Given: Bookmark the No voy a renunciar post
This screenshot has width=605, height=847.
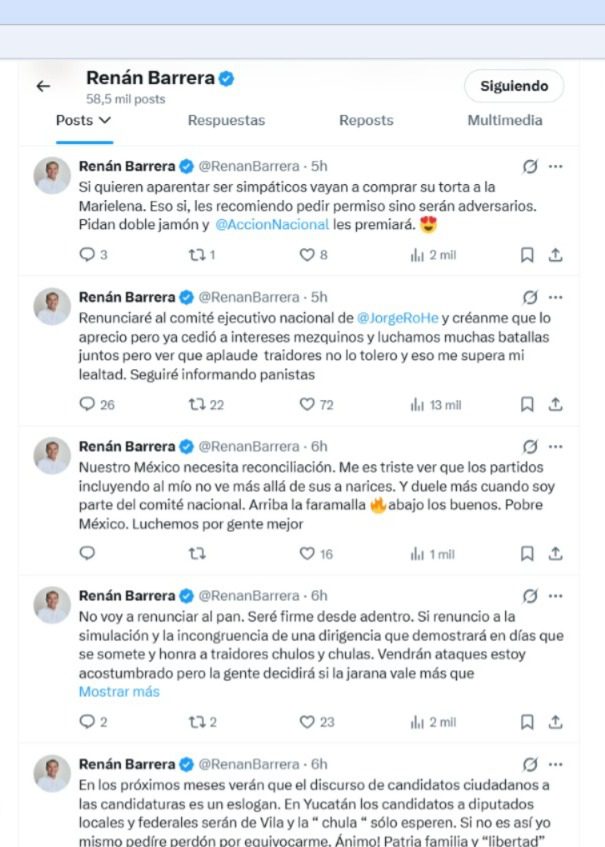Looking at the screenshot, I should pos(527,722).
